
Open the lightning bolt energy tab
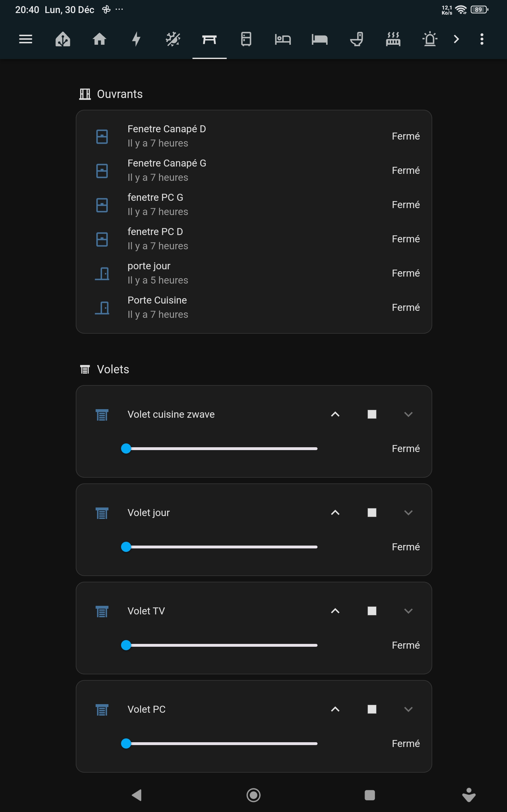point(136,39)
